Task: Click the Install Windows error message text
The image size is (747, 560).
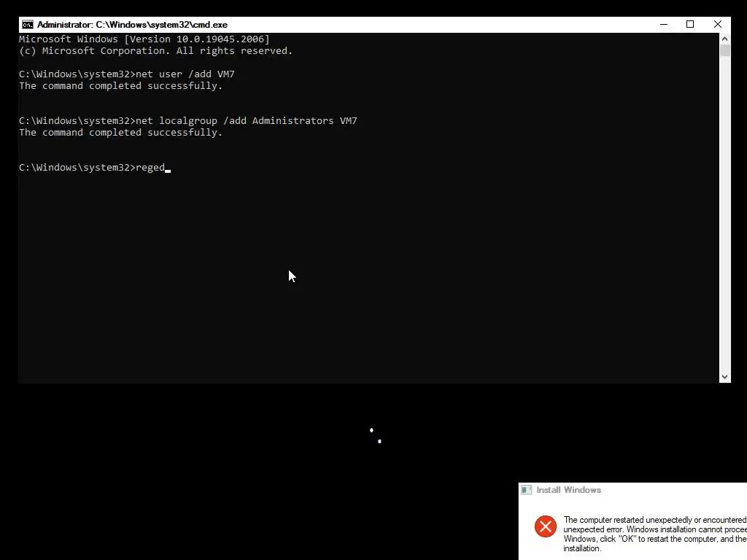Action: 655,534
